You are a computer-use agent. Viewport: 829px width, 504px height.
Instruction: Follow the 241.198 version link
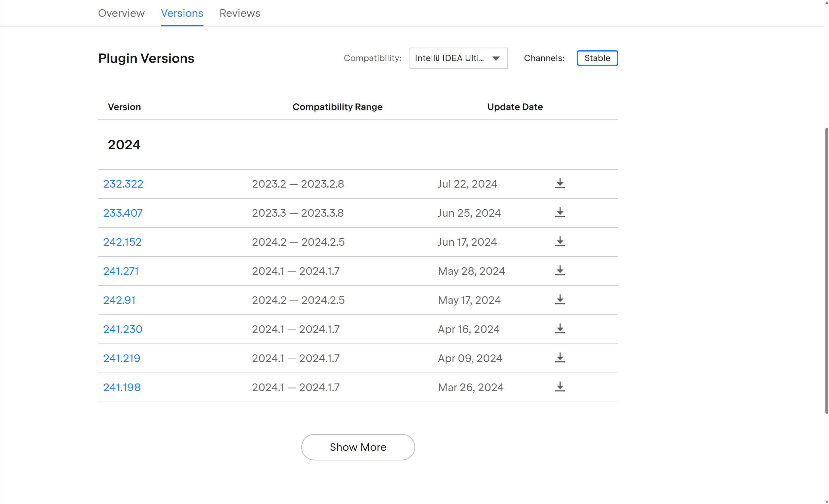click(122, 387)
